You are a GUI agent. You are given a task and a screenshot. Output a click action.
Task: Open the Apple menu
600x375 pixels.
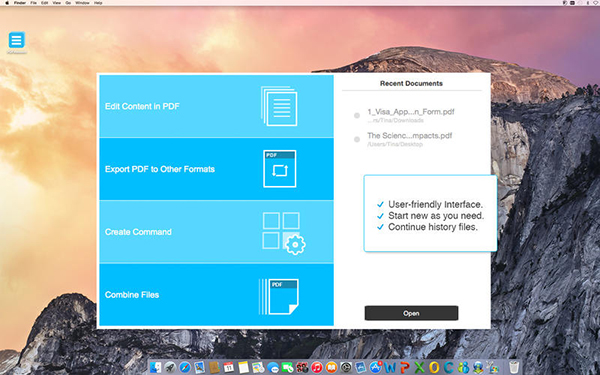pyautogui.click(x=7, y=3)
